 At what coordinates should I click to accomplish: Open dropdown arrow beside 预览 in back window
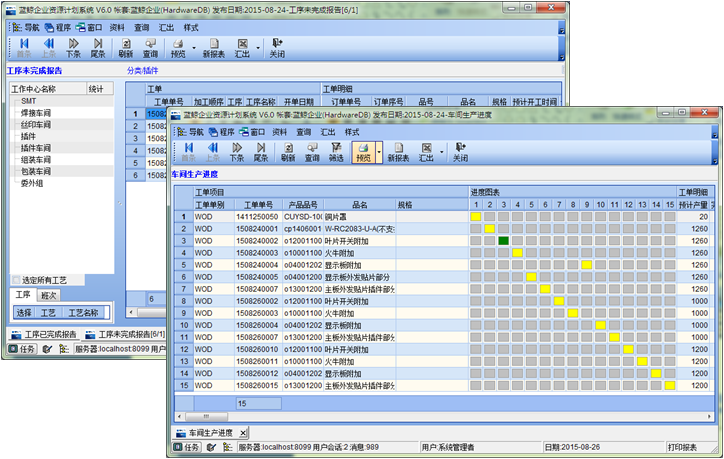(x=194, y=48)
